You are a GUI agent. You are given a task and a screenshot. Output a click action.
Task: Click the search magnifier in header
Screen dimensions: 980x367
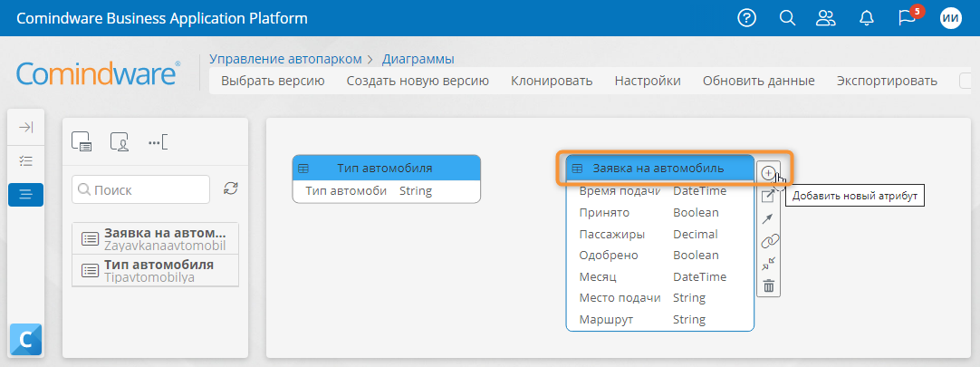click(x=787, y=18)
